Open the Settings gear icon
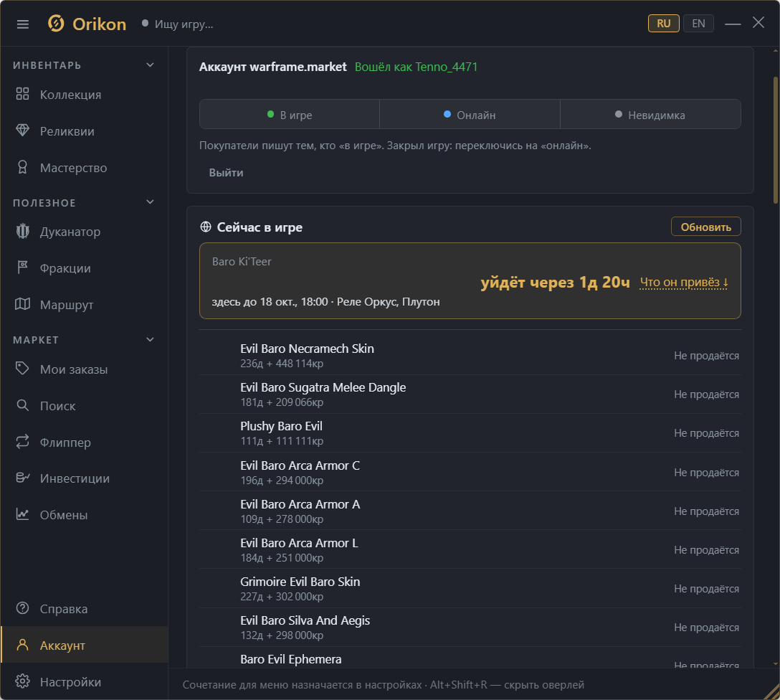780x700 pixels. click(22, 681)
